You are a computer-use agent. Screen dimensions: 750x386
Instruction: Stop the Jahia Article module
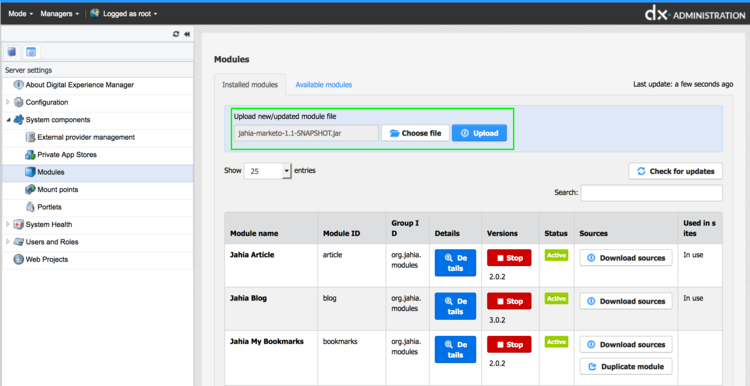click(509, 258)
